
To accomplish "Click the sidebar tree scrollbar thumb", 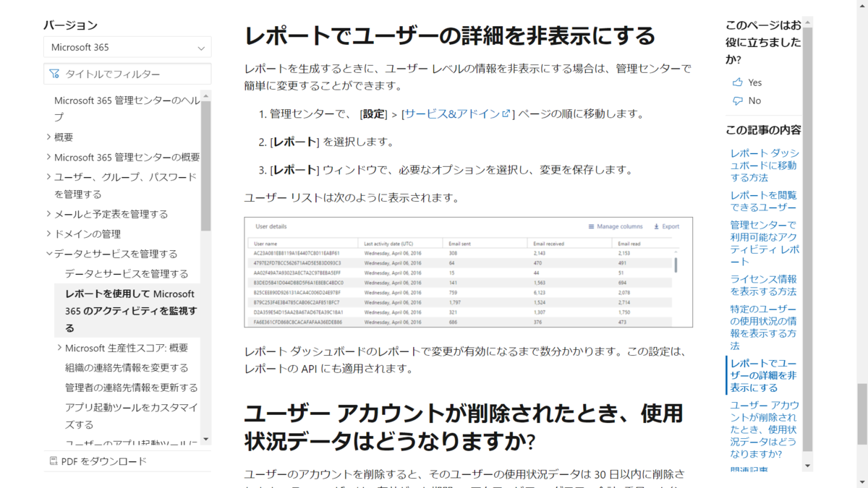I will (x=206, y=166).
